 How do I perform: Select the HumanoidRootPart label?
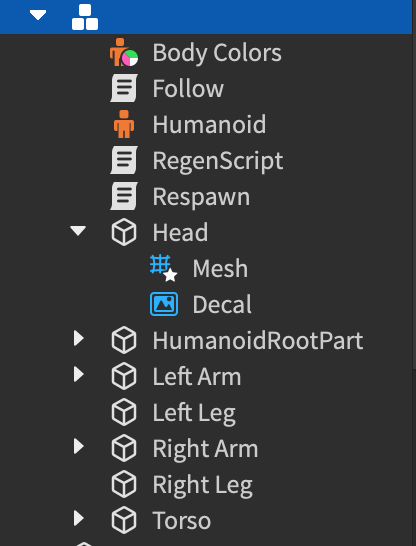click(258, 340)
